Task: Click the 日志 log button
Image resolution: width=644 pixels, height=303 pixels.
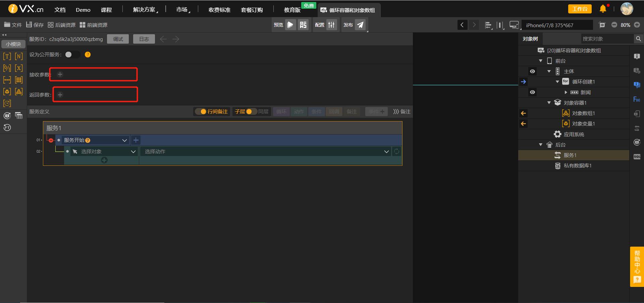Action: 144,39
